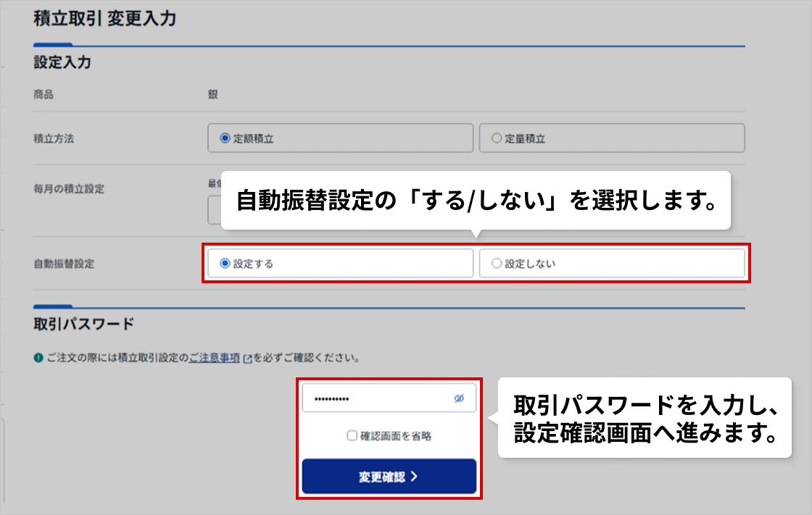Click the green info icon before the notice
The height and width of the screenshot is (515, 812).
pyautogui.click(x=38, y=359)
